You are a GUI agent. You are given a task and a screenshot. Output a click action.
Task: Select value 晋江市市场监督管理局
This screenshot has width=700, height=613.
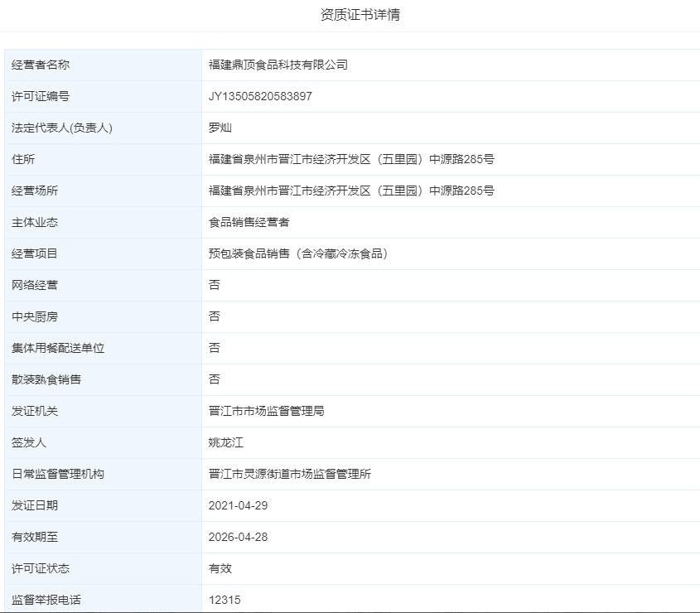tap(267, 411)
